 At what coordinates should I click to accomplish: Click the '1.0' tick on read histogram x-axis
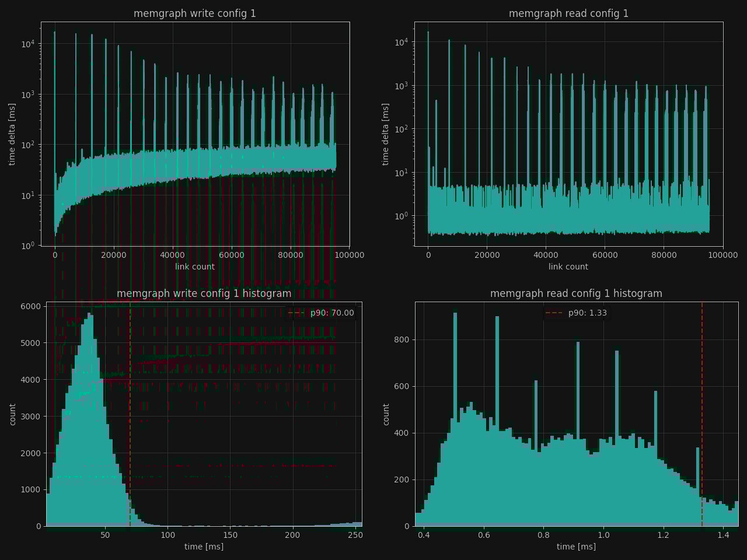[603, 535]
